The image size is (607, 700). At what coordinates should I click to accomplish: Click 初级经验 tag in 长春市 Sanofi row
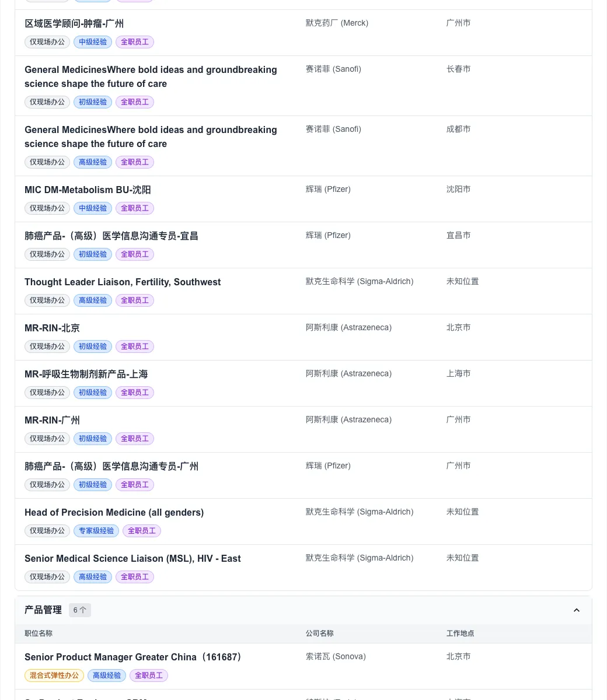click(x=93, y=102)
